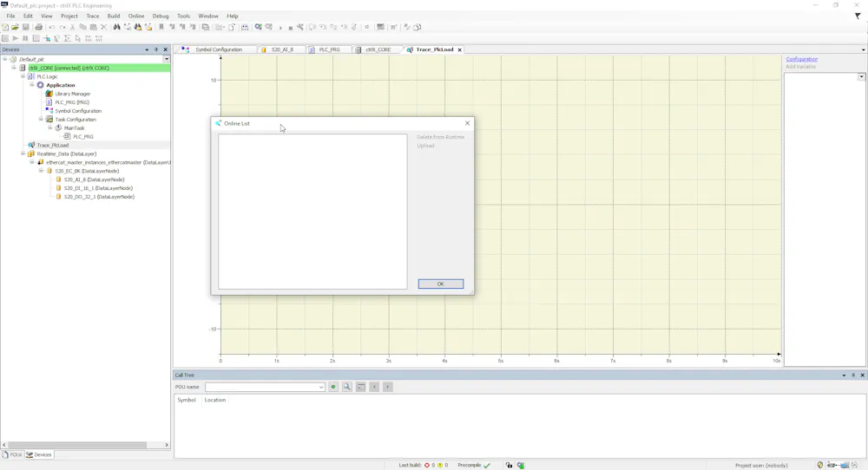Open the Trace menu
The image size is (868, 470).
click(93, 16)
